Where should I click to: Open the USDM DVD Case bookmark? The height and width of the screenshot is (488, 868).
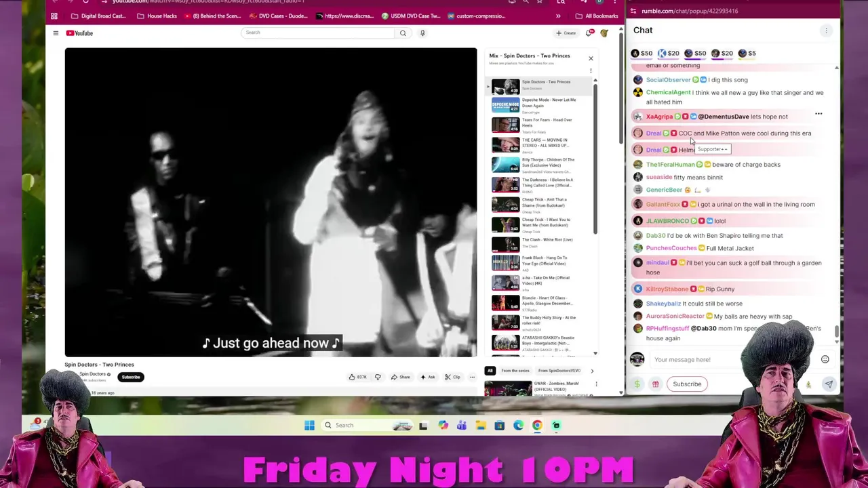point(411,16)
